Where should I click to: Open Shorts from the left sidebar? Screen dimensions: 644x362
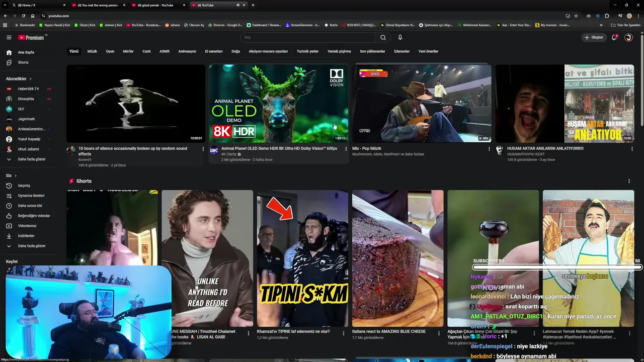point(23,62)
